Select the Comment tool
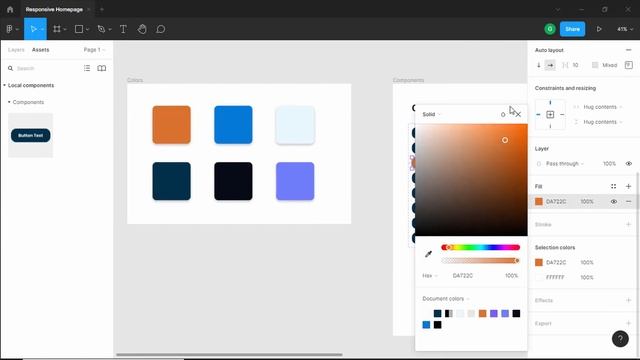640x360 pixels. 160,29
